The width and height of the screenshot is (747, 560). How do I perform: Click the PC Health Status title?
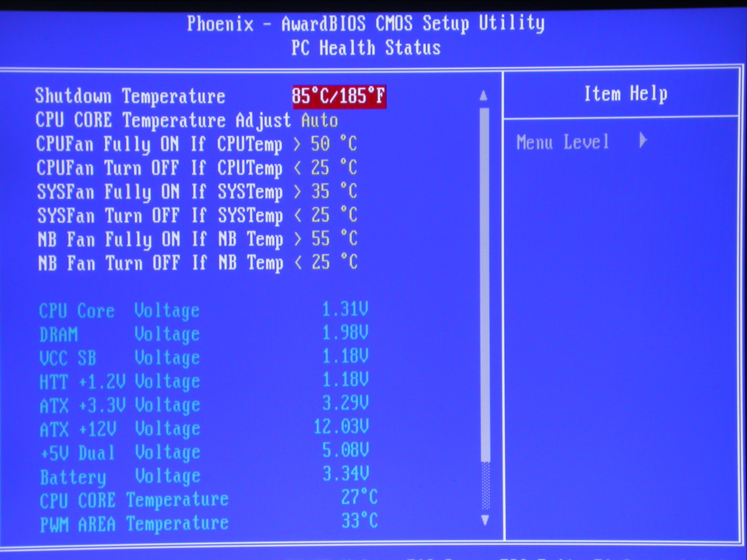[x=366, y=48]
